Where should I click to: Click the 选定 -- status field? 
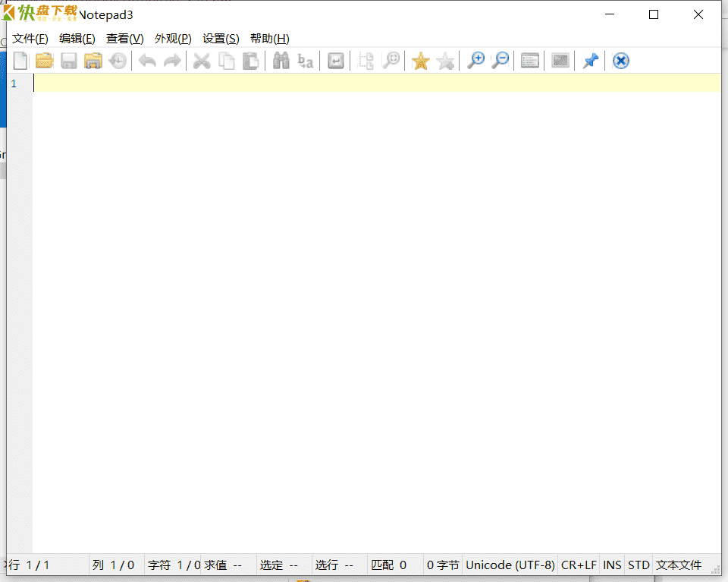click(x=284, y=565)
